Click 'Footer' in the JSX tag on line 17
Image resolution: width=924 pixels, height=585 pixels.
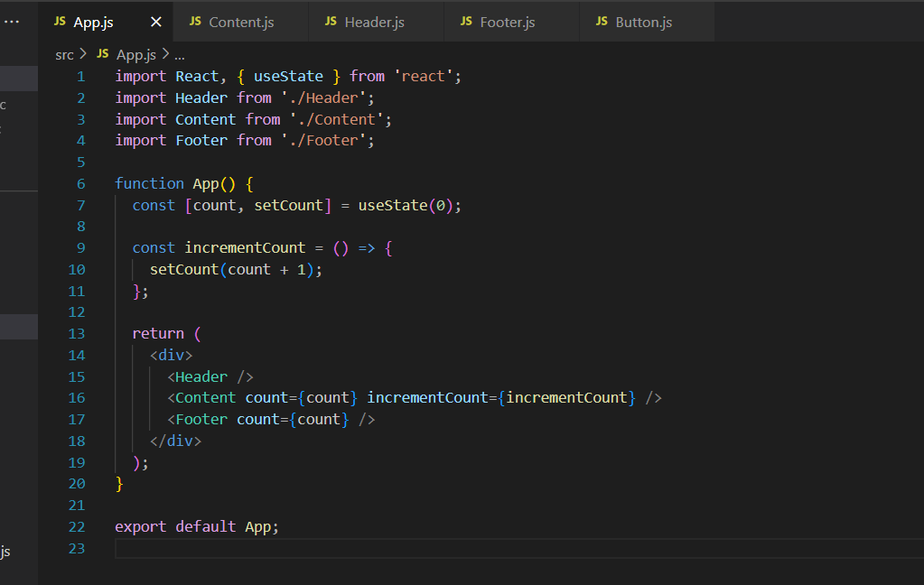tap(201, 420)
